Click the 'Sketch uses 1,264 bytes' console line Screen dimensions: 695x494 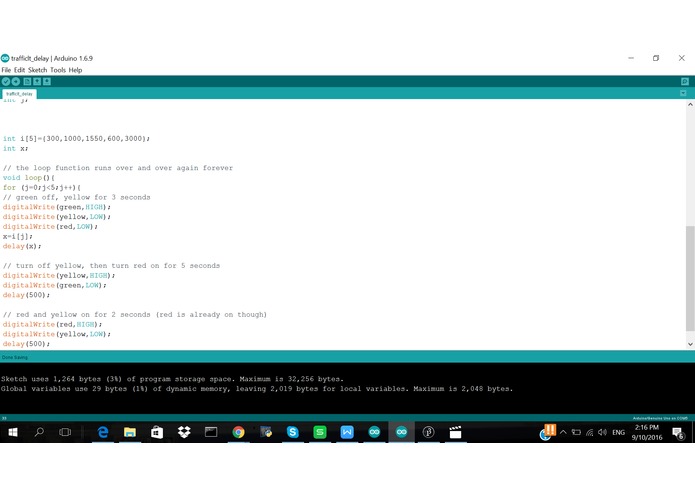click(x=172, y=379)
